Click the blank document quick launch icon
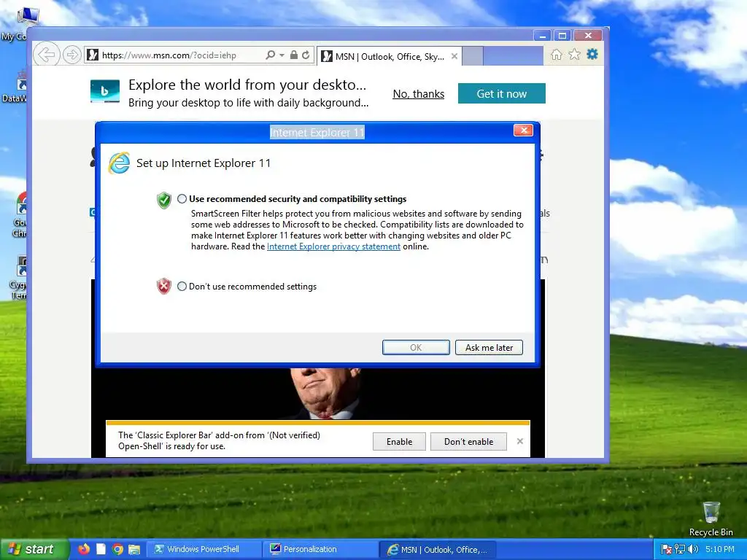Image resolution: width=747 pixels, height=560 pixels. 101,549
